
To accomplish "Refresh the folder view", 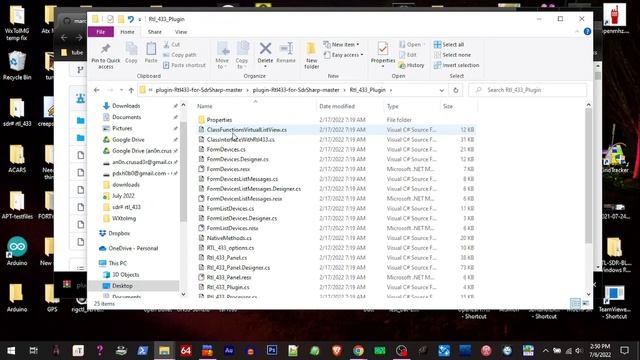I will [456, 90].
